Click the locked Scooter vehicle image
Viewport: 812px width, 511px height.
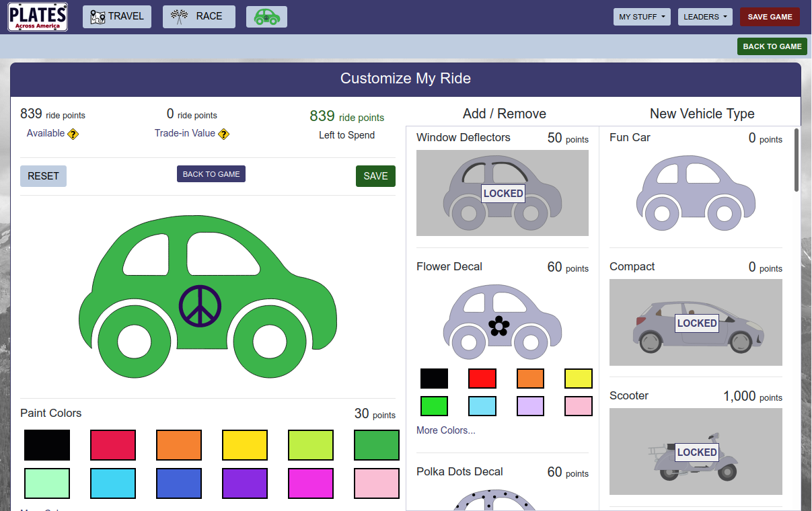point(696,451)
